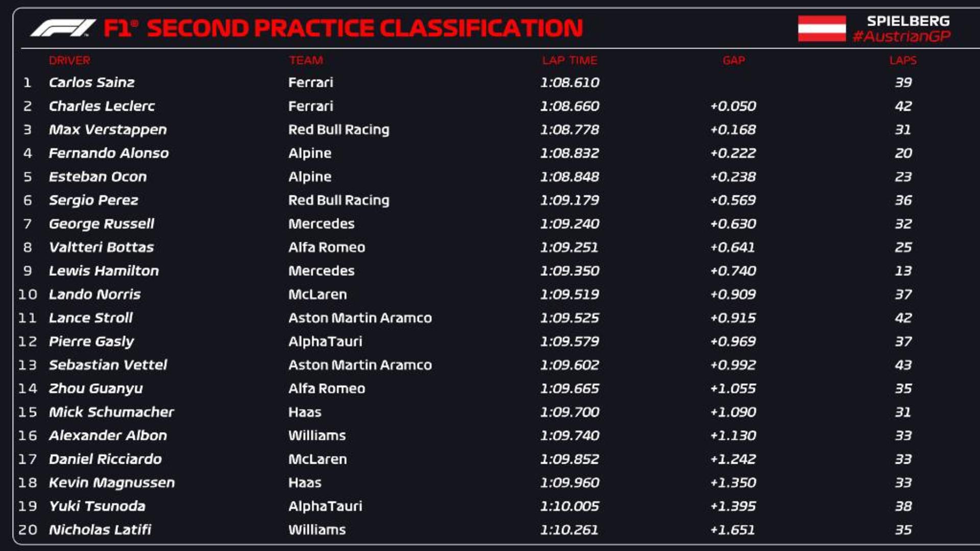The width and height of the screenshot is (980, 551).
Task: Click the DRIVER column header
Action: click(69, 60)
